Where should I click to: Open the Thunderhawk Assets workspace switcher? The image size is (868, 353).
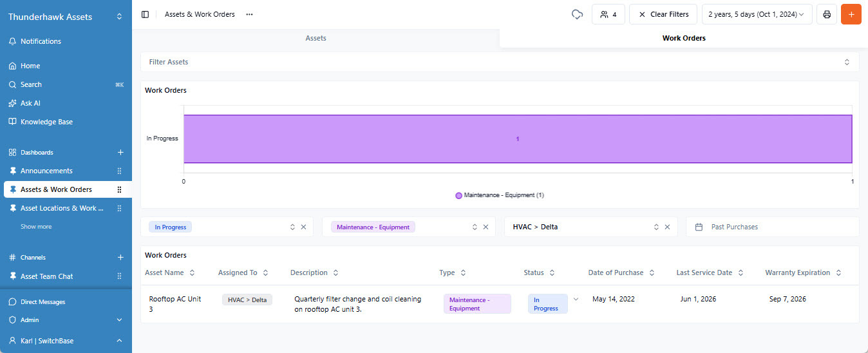(x=66, y=17)
